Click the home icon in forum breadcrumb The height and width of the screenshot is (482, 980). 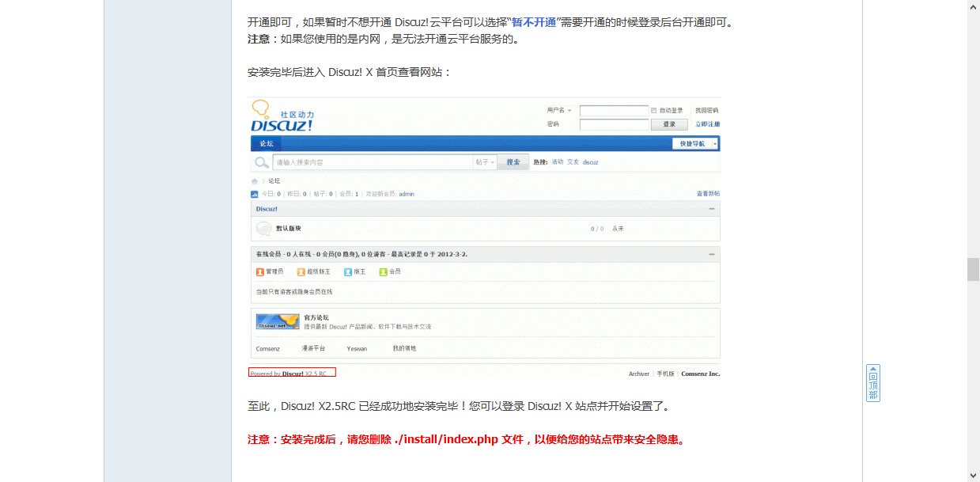(x=255, y=180)
